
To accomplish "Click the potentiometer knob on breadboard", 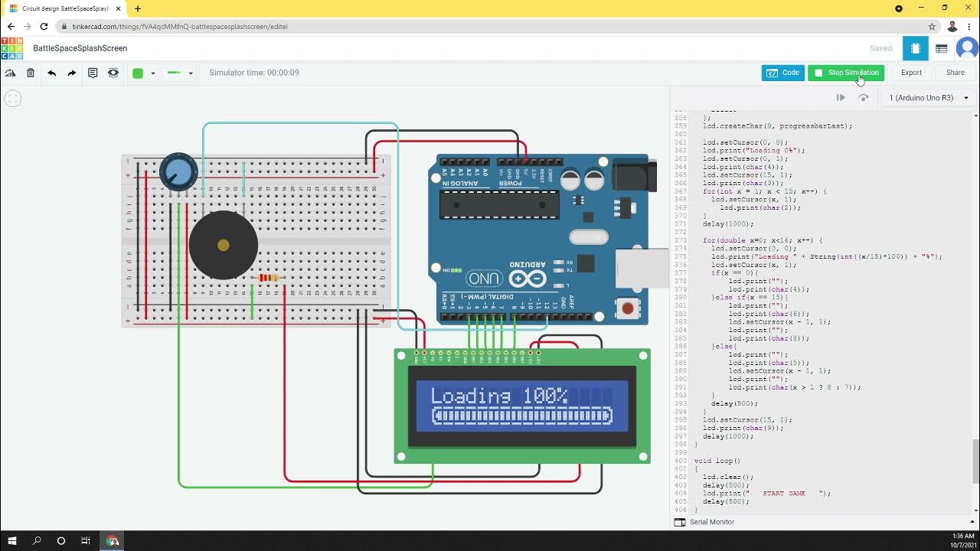I will pos(178,171).
